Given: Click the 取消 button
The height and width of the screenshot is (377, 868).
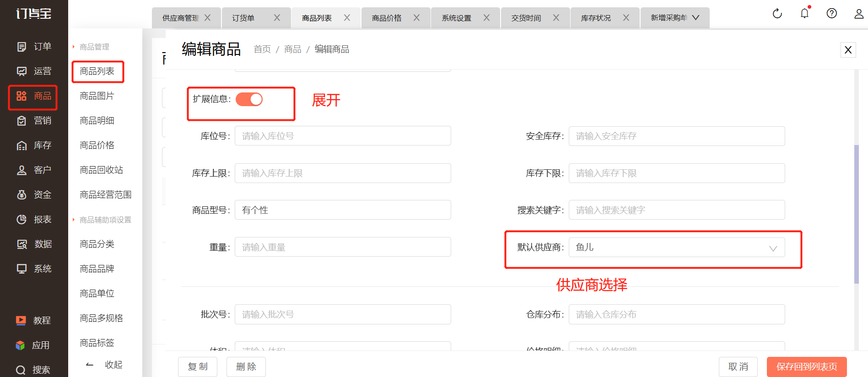Looking at the screenshot, I should click(x=739, y=367).
